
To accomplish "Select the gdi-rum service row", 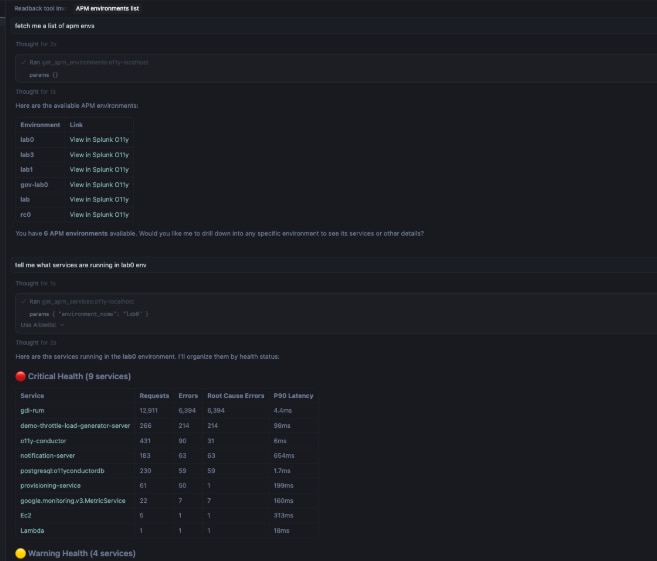I will point(32,411).
